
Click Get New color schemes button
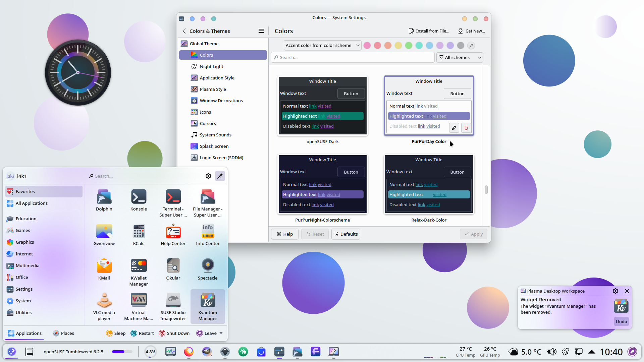[x=471, y=31]
